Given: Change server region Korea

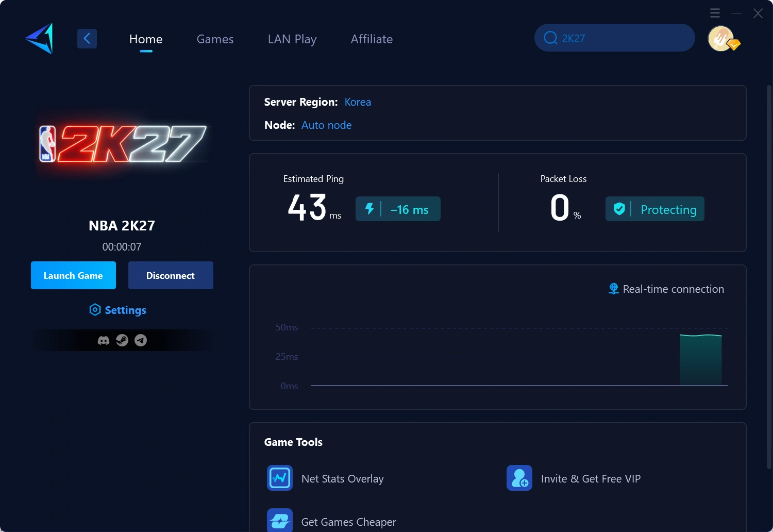Looking at the screenshot, I should point(358,102).
